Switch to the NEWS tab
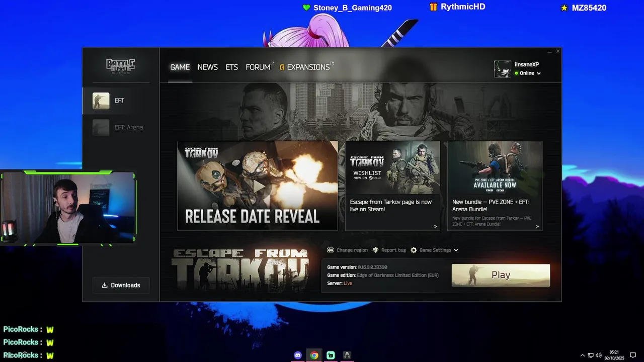 [x=207, y=67]
